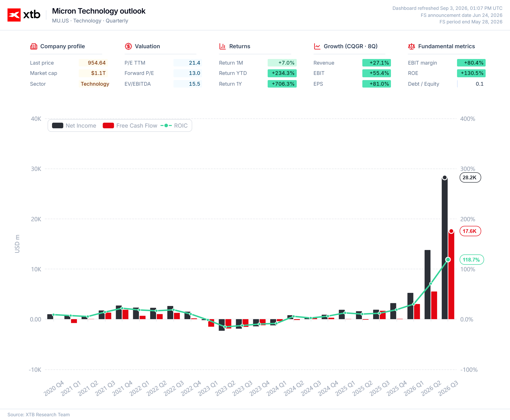Click the Growth line chart icon
This screenshot has width=510, height=420.
[317, 46]
